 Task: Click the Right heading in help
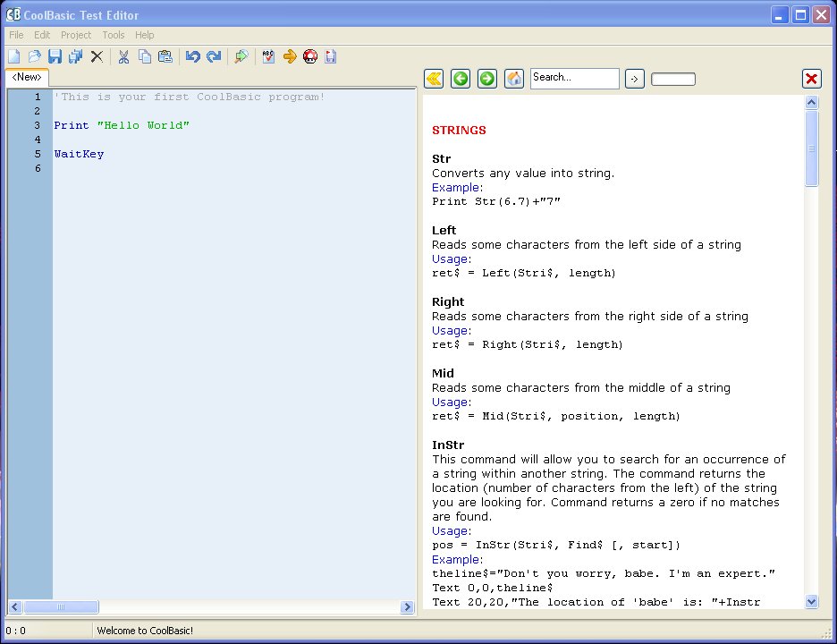pyautogui.click(x=448, y=302)
